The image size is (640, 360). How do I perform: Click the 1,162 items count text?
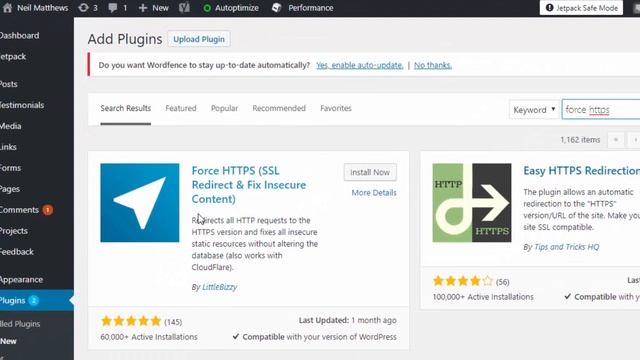point(580,140)
